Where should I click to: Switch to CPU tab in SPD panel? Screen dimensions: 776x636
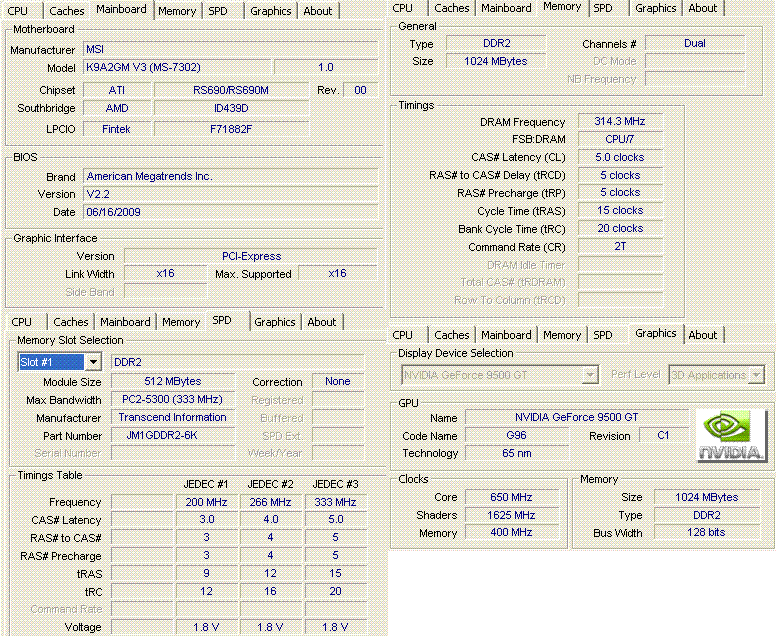tap(21, 322)
